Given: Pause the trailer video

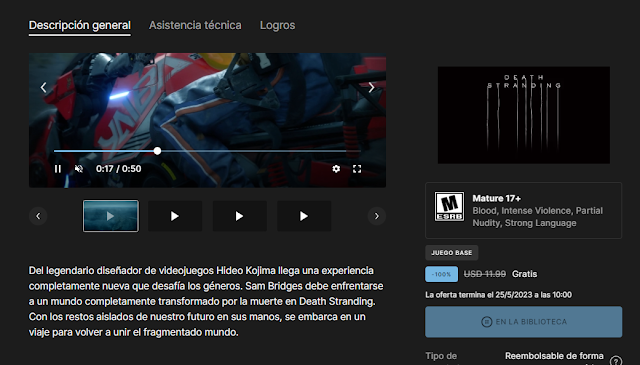Looking at the screenshot, I should point(58,169).
